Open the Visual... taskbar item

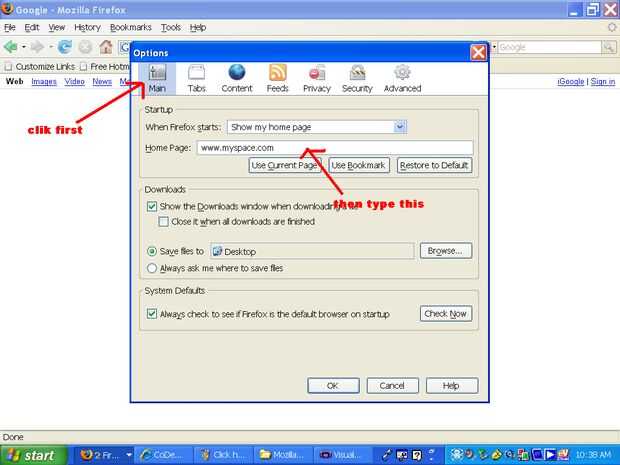(343, 455)
